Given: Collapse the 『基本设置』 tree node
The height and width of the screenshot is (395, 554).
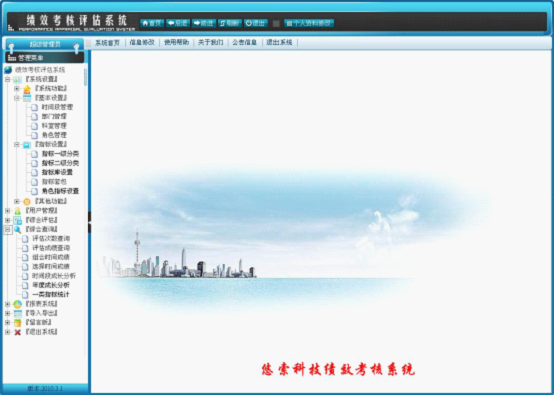Looking at the screenshot, I should tap(17, 98).
